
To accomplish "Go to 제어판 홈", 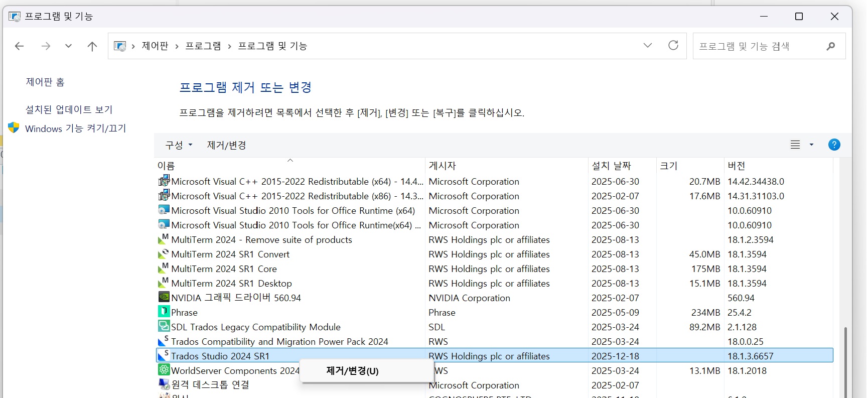I will pos(45,82).
